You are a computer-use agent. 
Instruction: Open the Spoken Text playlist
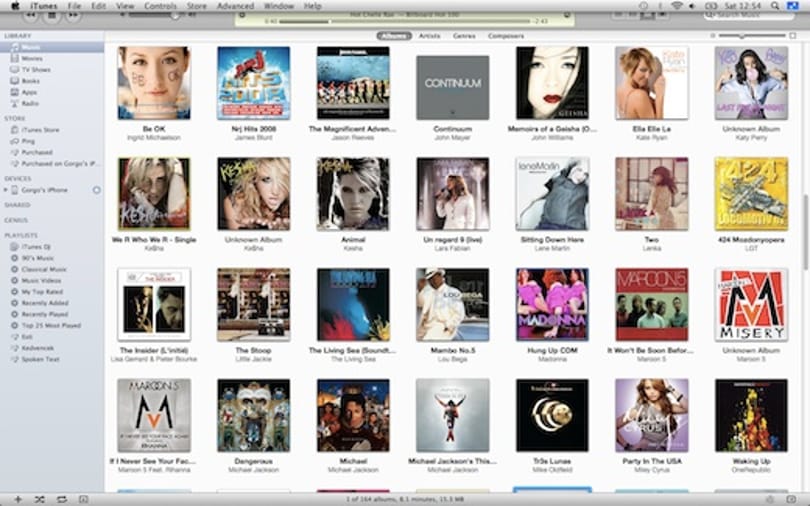click(x=52, y=359)
